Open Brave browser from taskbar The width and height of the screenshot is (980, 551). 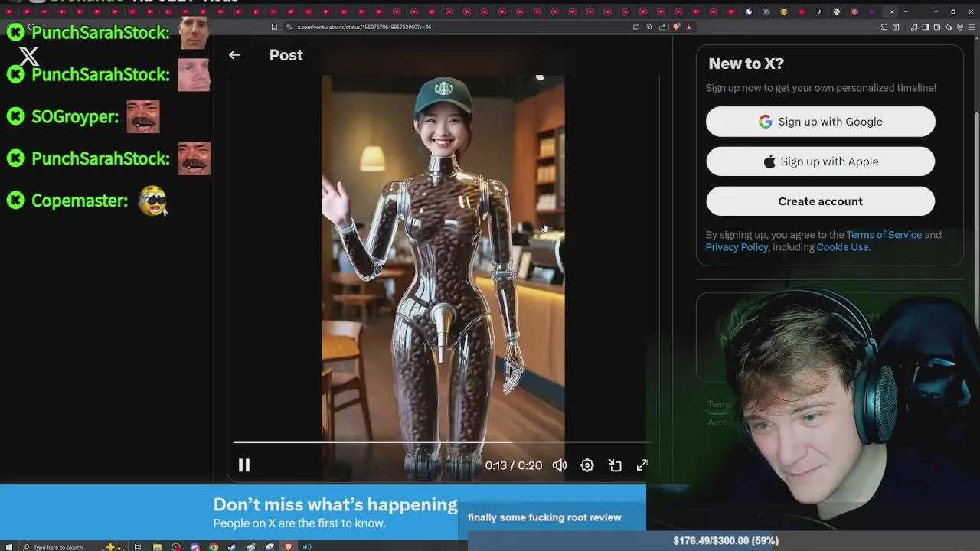(289, 546)
